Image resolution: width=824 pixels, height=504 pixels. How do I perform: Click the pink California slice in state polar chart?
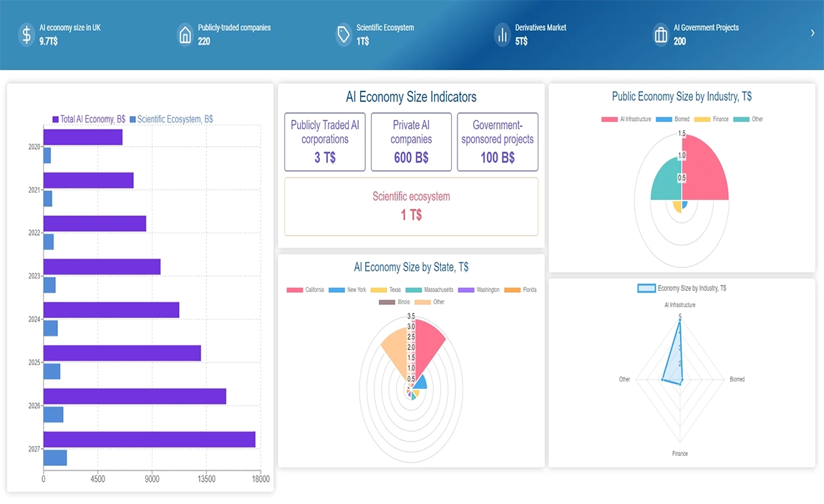click(427, 339)
